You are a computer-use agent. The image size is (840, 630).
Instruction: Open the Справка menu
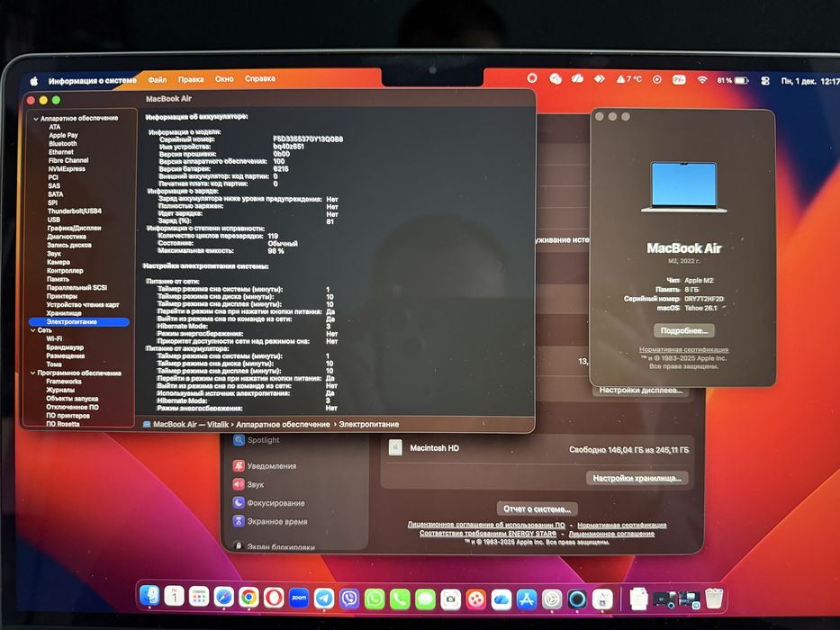[x=260, y=79]
